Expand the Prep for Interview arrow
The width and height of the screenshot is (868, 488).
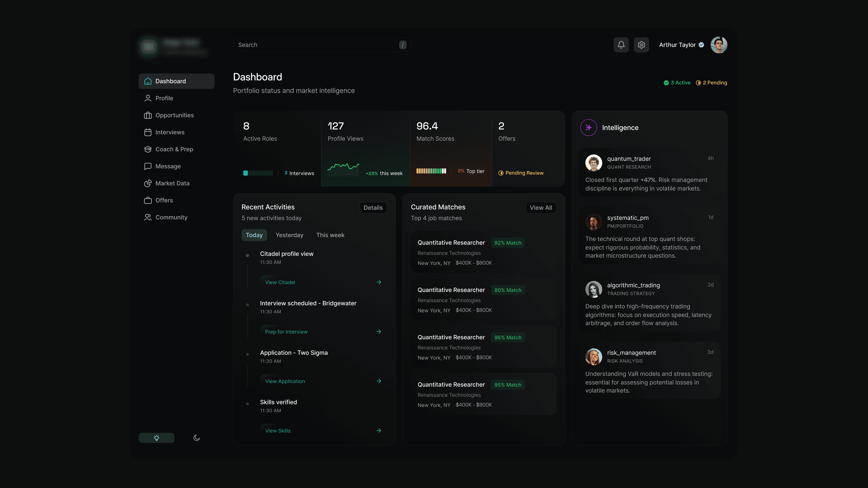click(379, 332)
